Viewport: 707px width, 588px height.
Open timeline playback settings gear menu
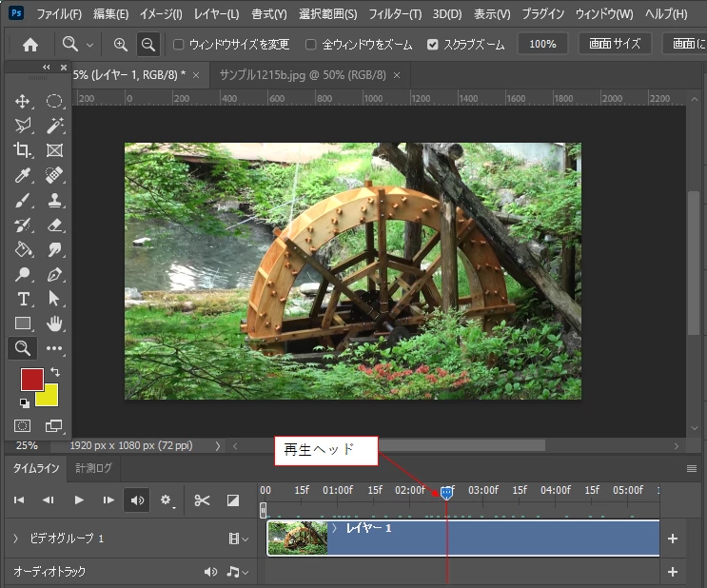tap(167, 500)
